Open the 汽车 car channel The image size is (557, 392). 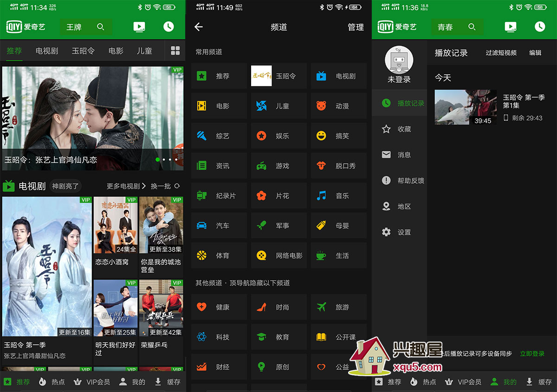tap(219, 225)
